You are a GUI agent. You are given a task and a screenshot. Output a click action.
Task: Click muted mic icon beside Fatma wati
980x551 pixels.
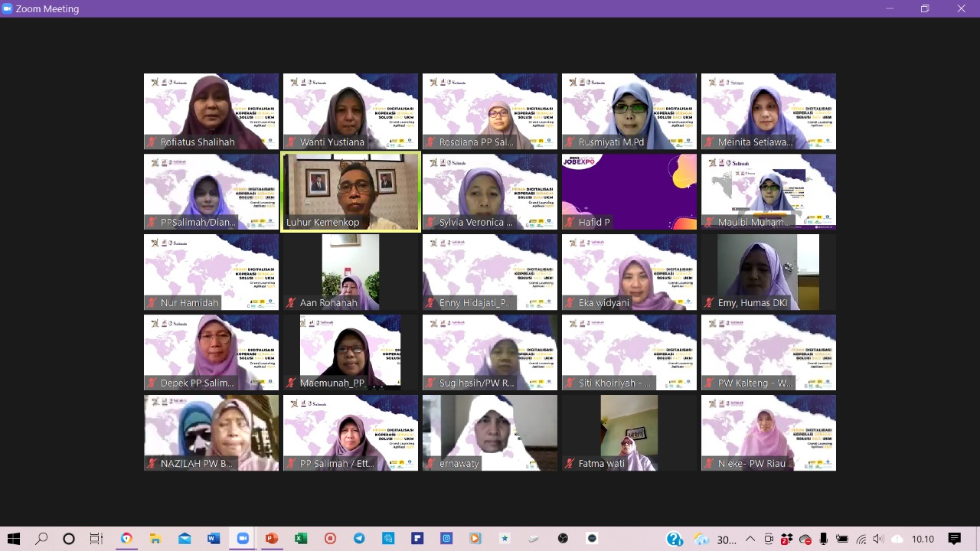coord(570,463)
